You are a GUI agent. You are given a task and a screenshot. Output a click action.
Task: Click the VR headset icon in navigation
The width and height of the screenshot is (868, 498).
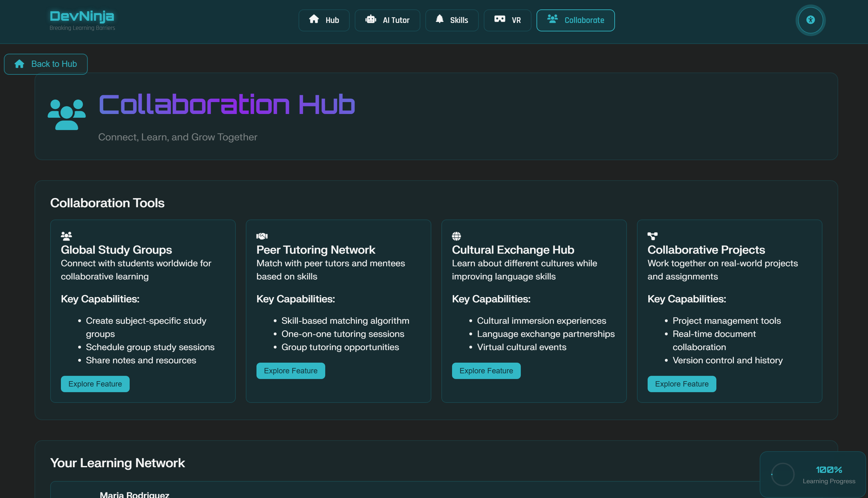coord(499,19)
